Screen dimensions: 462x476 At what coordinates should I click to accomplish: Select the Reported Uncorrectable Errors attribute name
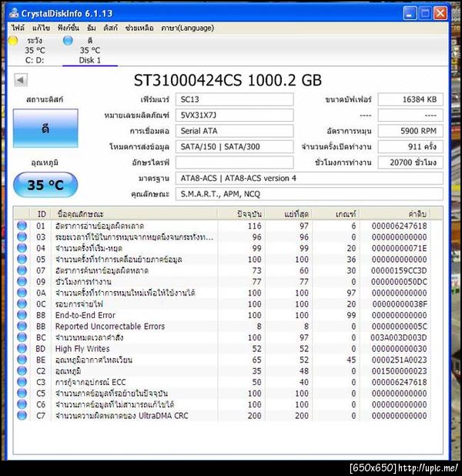110,327
